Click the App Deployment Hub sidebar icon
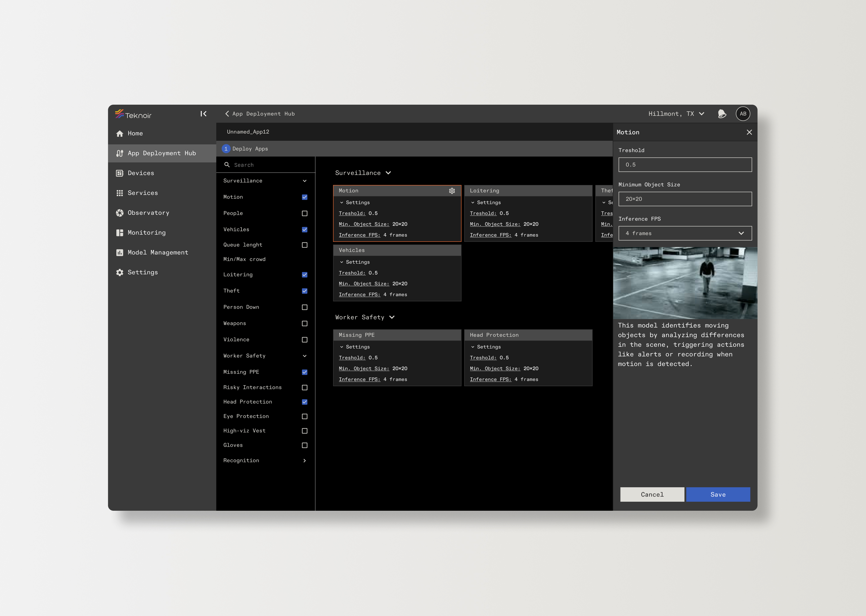The image size is (866, 616). (120, 153)
